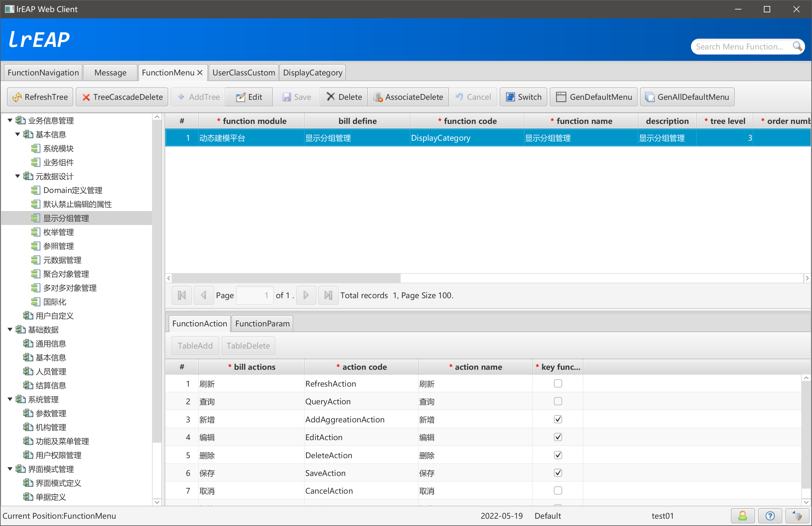This screenshot has width=812, height=526.
Task: Click the folder icon beside 参数管理
Action: [x=28, y=414]
